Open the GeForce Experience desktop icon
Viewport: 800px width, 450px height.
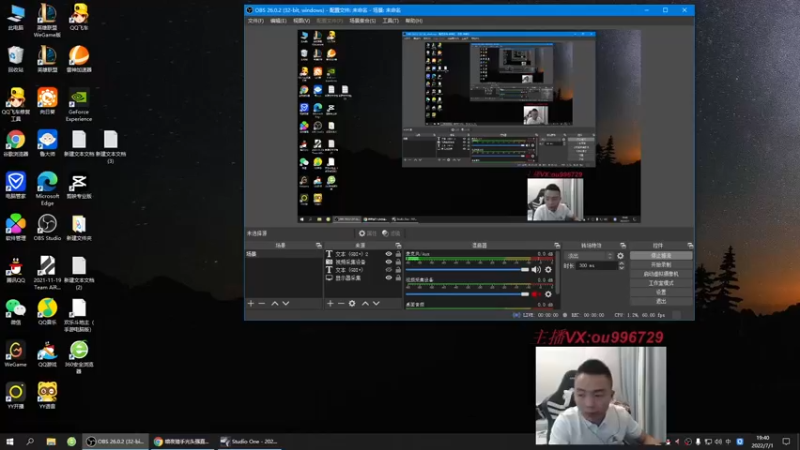click(79, 105)
